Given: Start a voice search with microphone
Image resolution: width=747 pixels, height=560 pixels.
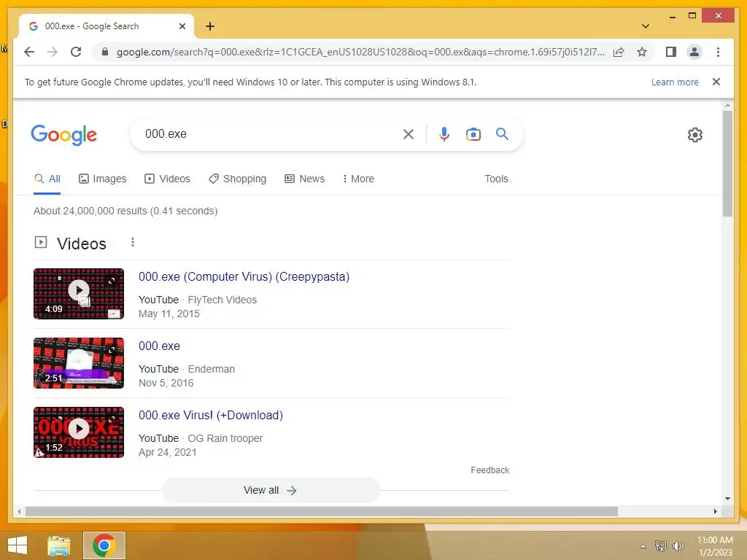Looking at the screenshot, I should tap(444, 134).
